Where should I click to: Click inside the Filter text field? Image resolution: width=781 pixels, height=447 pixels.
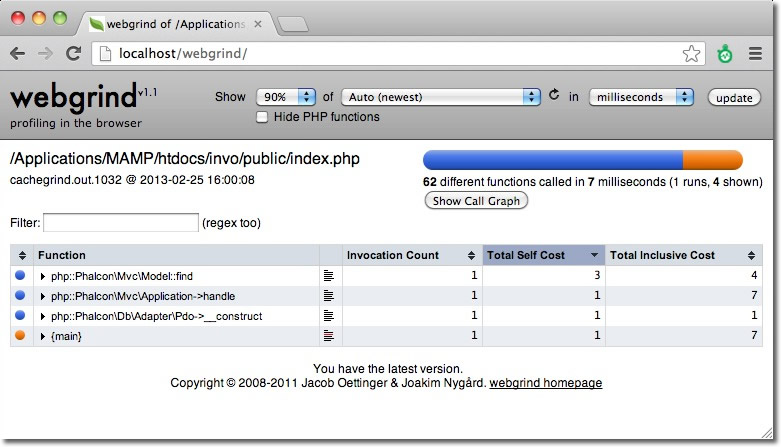pyautogui.click(x=121, y=222)
